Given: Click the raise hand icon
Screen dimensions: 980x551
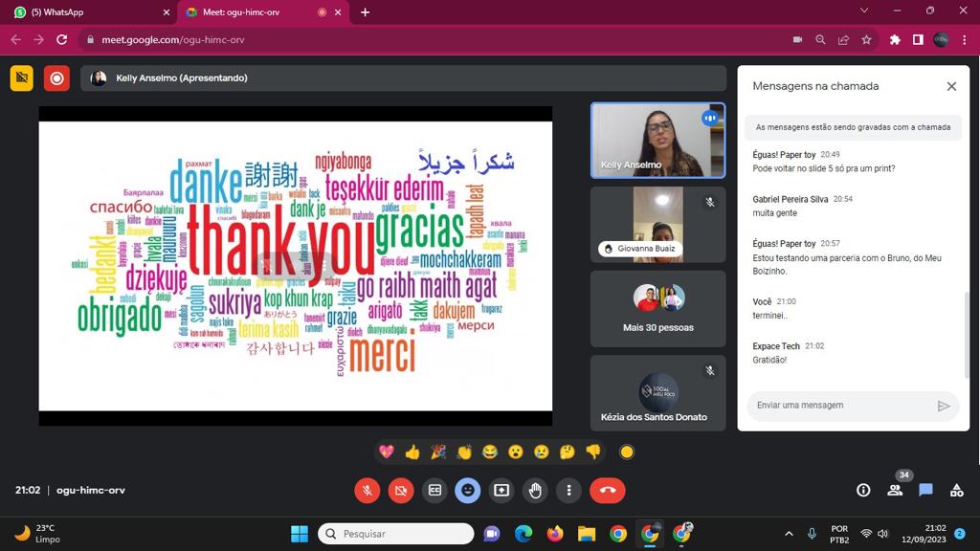Looking at the screenshot, I should tap(535, 490).
